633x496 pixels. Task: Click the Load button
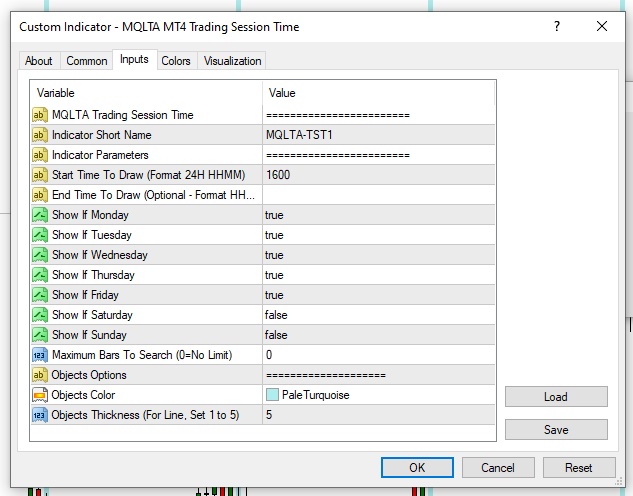[556, 396]
